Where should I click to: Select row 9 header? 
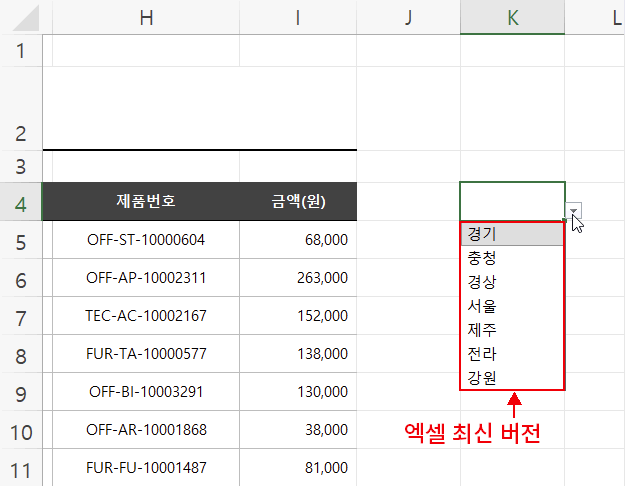tap(21, 392)
